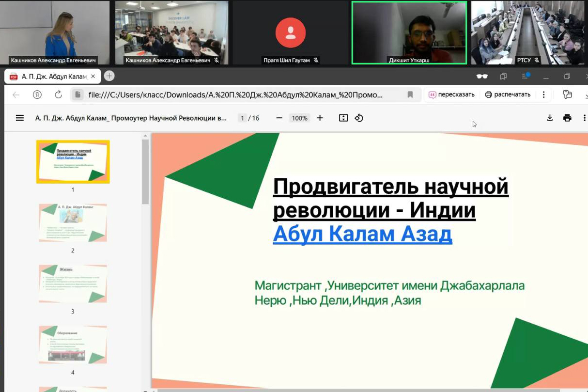Reload the current page
Screen dimensions: 588x392
(x=59, y=94)
